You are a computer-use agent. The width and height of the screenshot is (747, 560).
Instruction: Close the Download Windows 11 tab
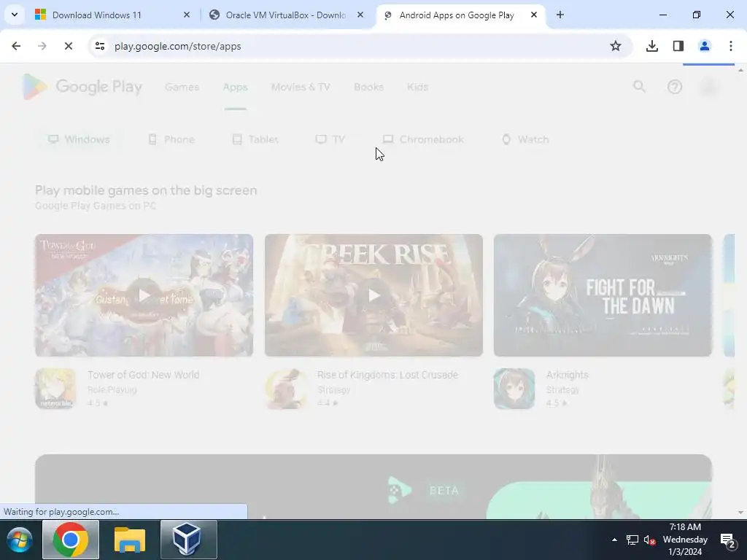(x=187, y=15)
